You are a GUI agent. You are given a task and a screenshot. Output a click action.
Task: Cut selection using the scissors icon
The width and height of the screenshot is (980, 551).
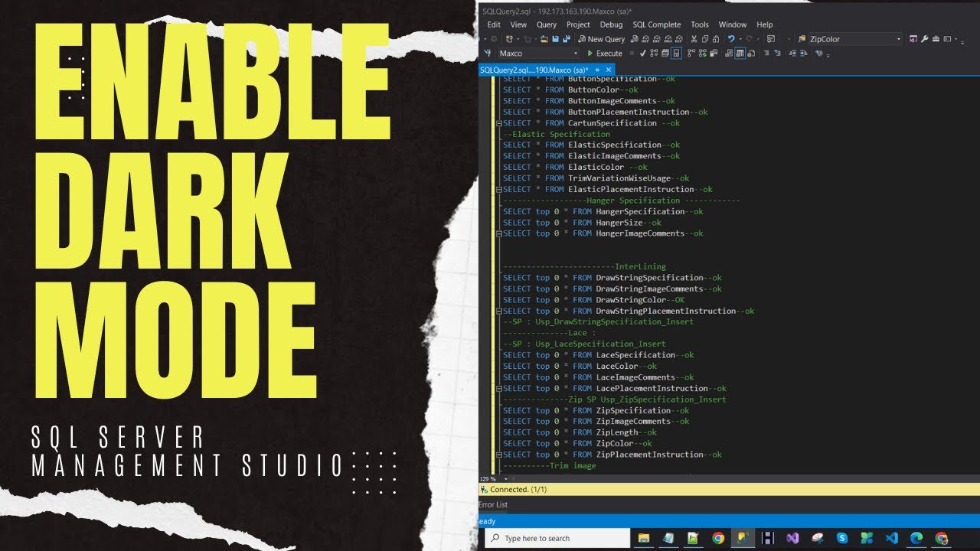coord(694,39)
